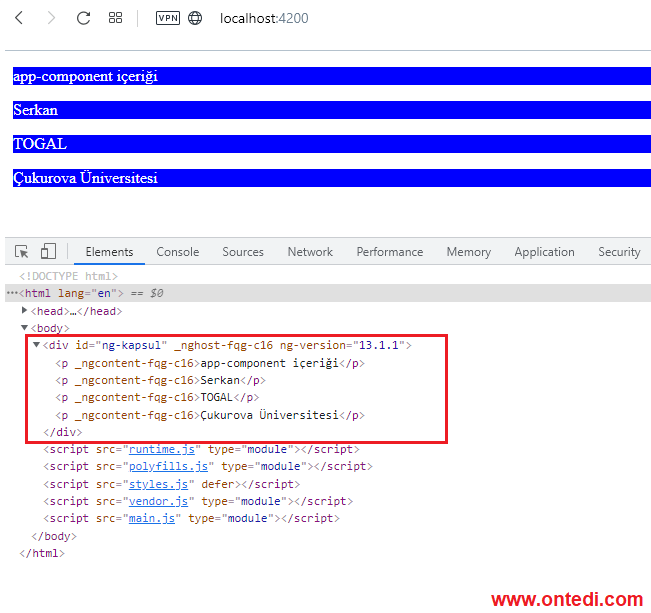The height and width of the screenshot is (613, 651).
Task: Open the Performance tab
Action: [x=389, y=252]
